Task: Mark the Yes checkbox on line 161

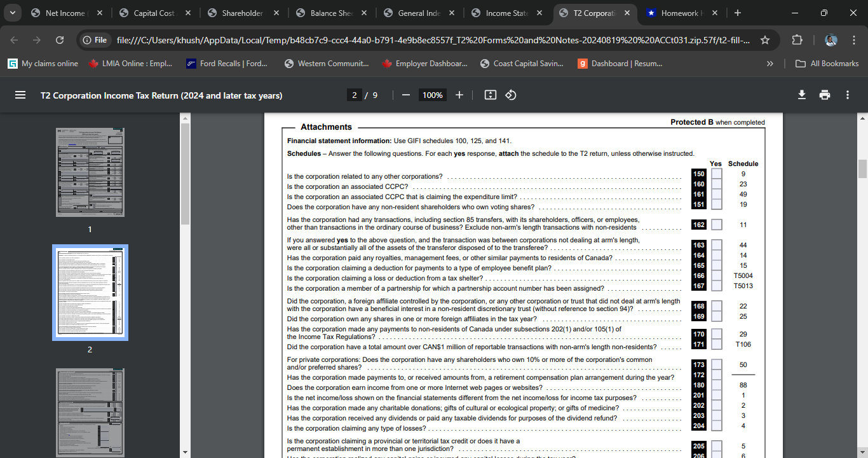Action: [716, 194]
